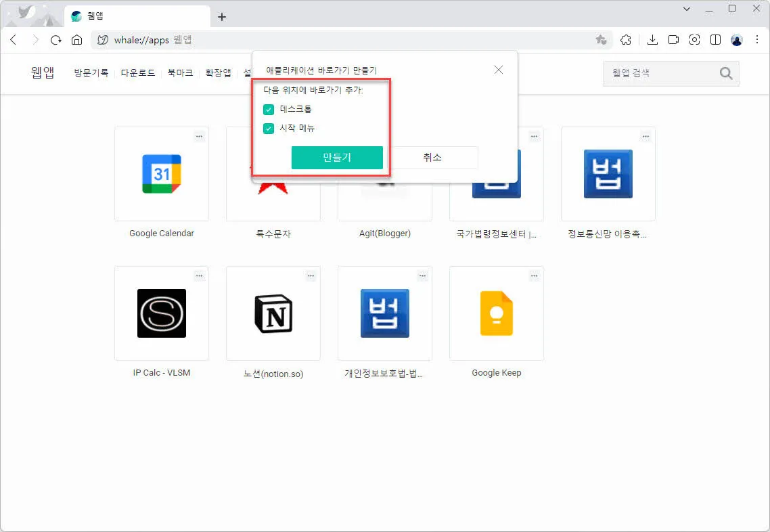This screenshot has width=770, height=532.
Task: Click the screen recording toolbar icon
Action: (x=673, y=40)
